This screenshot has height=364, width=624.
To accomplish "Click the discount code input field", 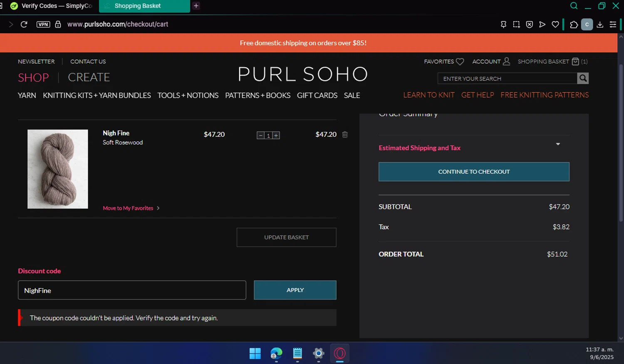I will pos(132,290).
